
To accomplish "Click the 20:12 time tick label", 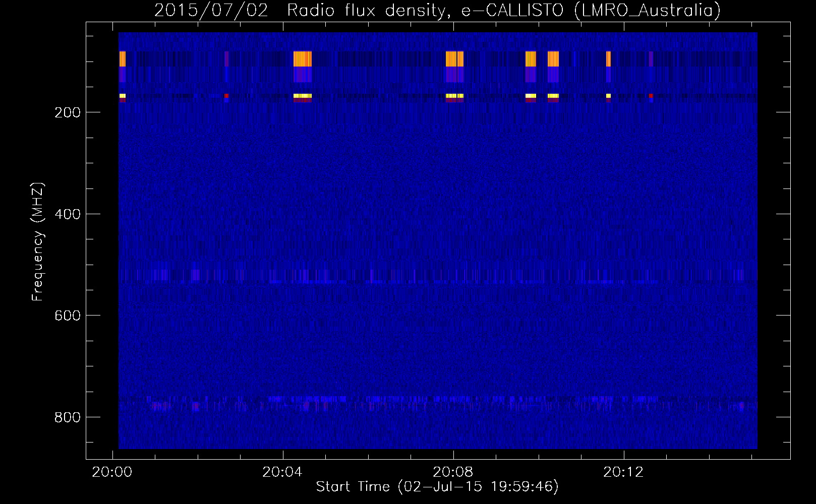I will click(x=624, y=472).
